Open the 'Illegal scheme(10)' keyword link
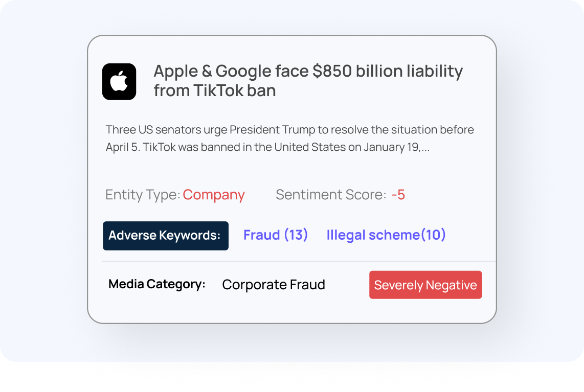584x392 pixels. pos(386,235)
